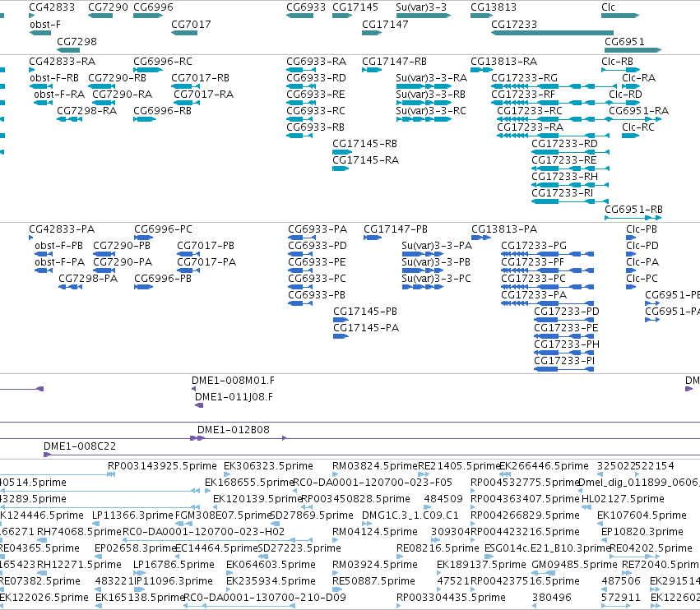Screen dimensions: 700x610
Task: Click transcript CG6951-RB
Action: click(x=633, y=210)
